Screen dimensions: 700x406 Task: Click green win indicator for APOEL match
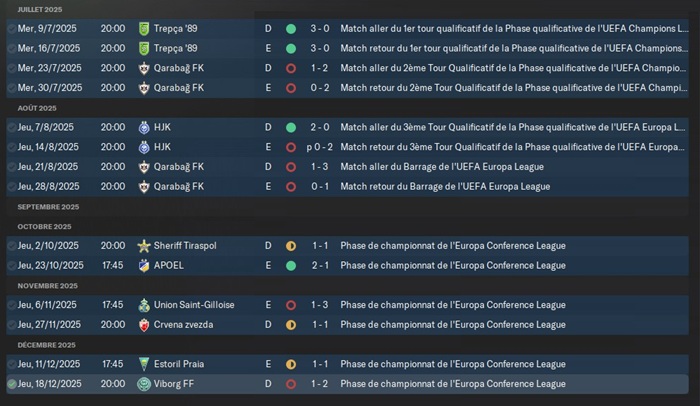[291, 266]
